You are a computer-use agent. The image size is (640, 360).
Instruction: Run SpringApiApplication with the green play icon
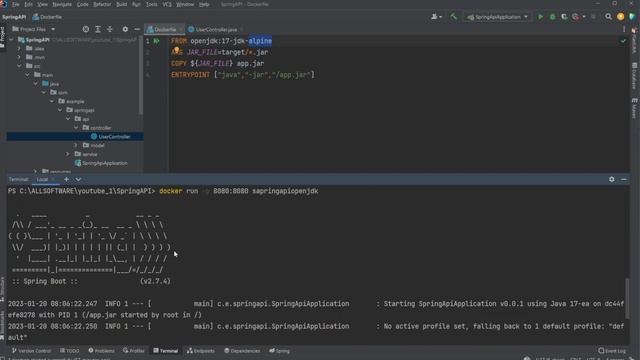click(540, 17)
